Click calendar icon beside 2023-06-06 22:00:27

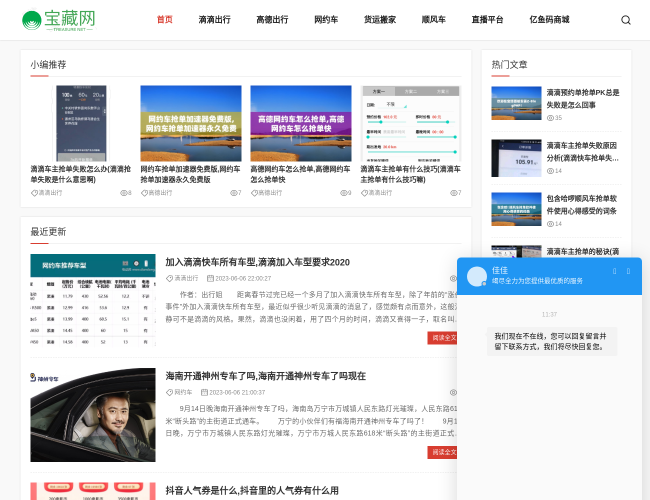210,278
